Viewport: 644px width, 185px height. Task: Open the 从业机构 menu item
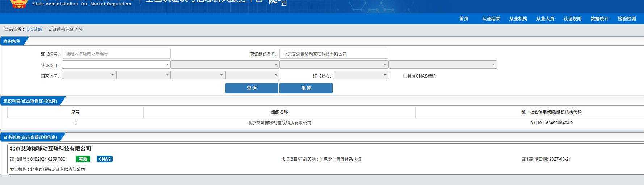click(518, 19)
